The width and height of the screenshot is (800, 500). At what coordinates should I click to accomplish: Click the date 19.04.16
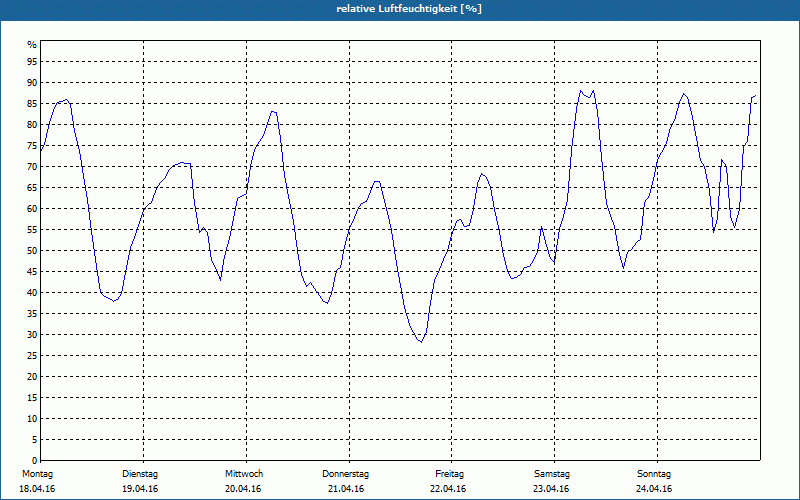[140, 489]
